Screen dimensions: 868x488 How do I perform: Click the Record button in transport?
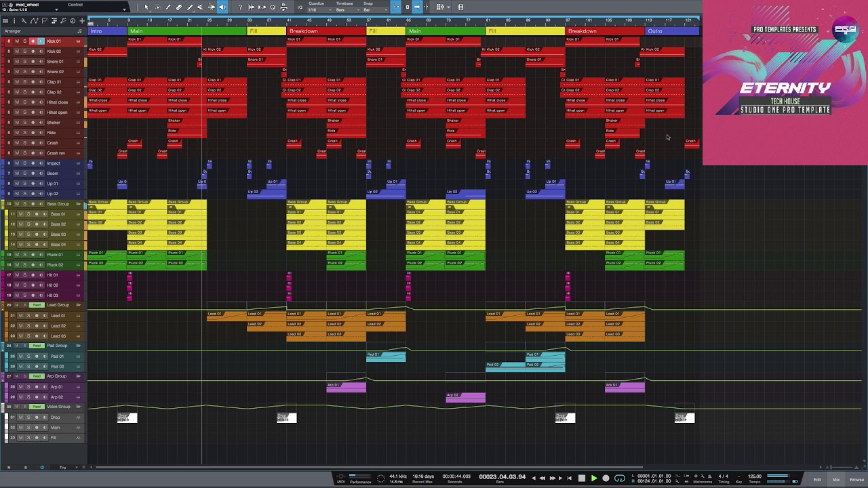606,478
